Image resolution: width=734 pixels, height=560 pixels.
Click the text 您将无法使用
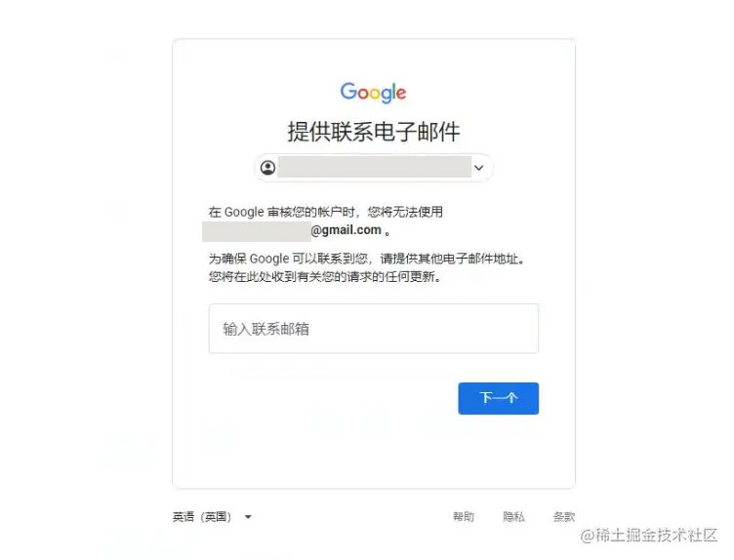(x=405, y=212)
